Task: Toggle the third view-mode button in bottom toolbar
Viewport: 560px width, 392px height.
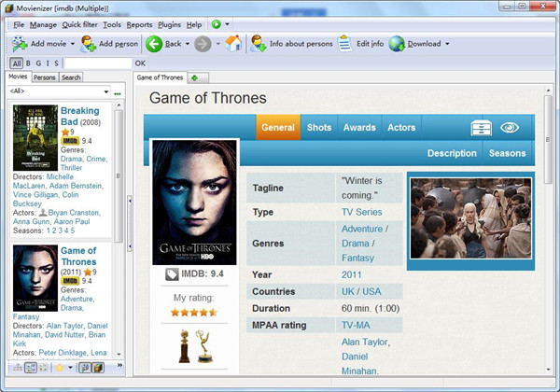Action: 43,367
